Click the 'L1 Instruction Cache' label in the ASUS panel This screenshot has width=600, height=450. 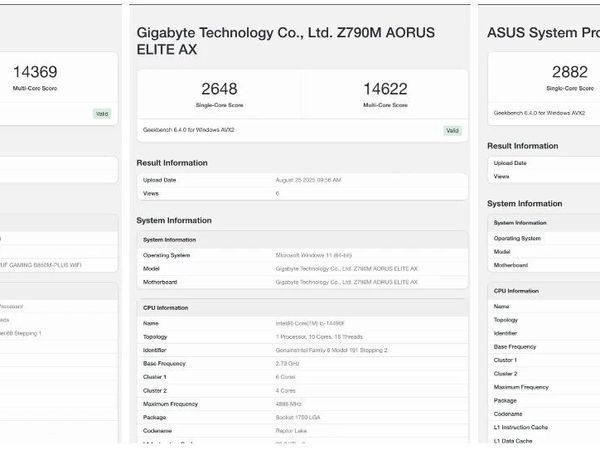[x=521, y=427]
